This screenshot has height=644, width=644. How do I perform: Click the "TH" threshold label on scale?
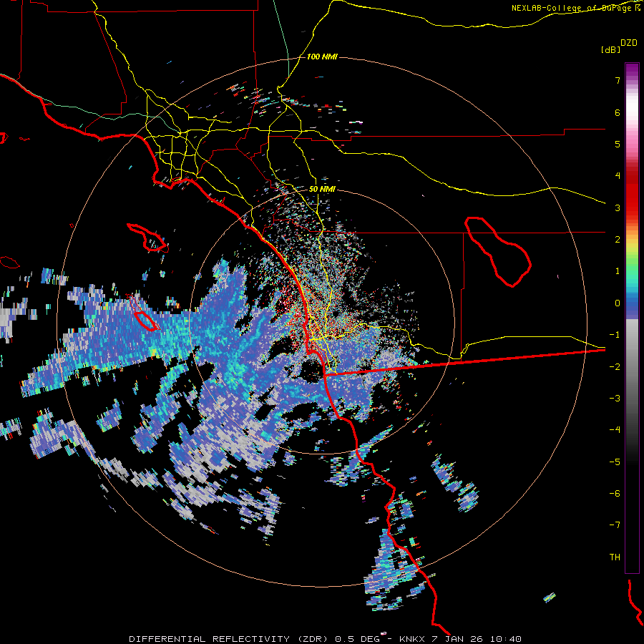point(615,557)
